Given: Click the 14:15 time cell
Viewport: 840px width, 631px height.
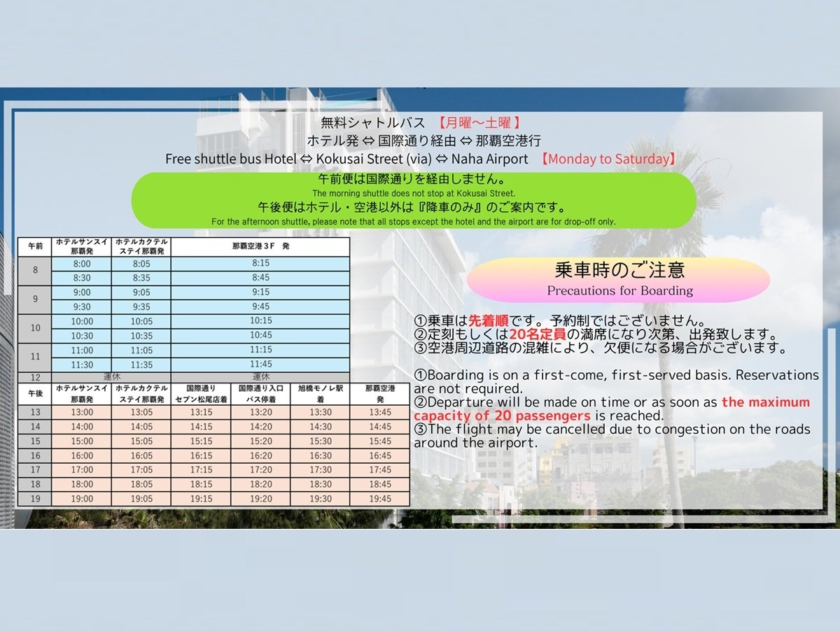Looking at the screenshot, I should point(201,427).
